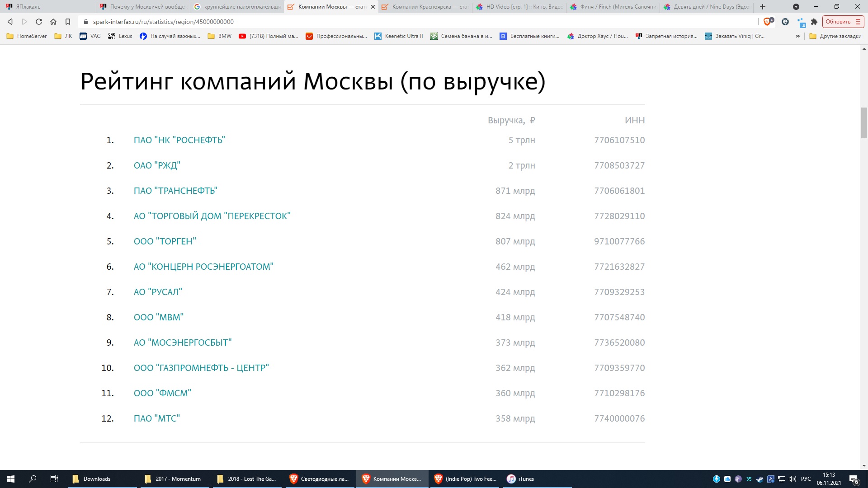Image resolution: width=868 pixels, height=488 pixels.
Task: Open Steam from the system tray
Action: 759,479
